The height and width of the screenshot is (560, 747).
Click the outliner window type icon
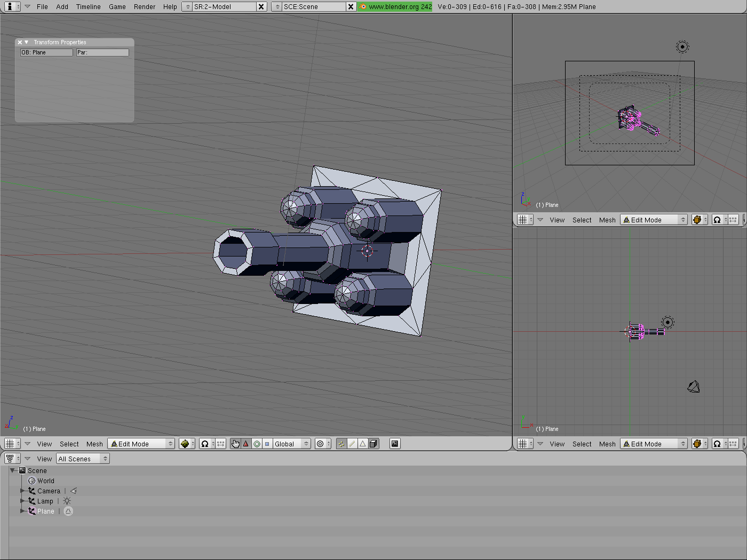point(10,459)
